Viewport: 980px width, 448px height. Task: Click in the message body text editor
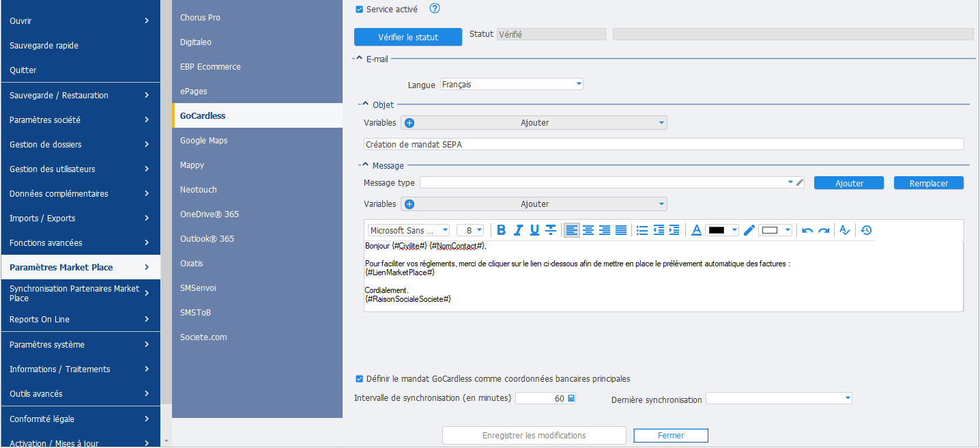663,276
